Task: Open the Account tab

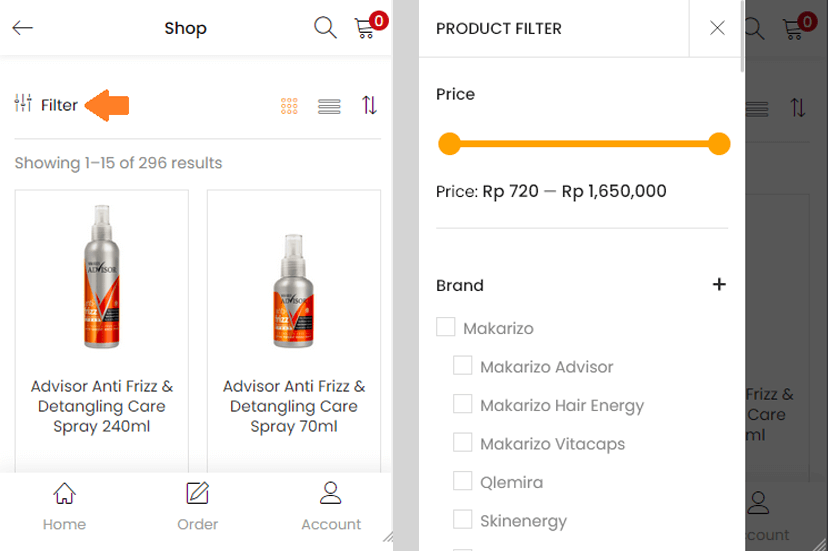Action: [331, 507]
